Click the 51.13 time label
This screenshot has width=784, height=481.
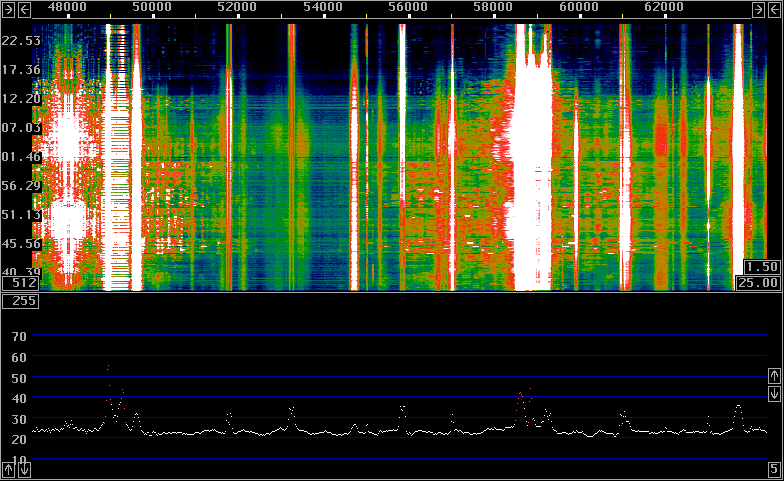(21, 215)
